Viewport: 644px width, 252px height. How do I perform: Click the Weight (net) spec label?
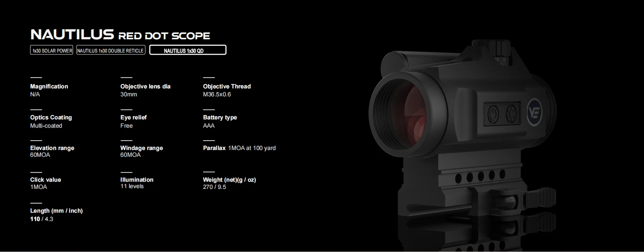point(230,179)
